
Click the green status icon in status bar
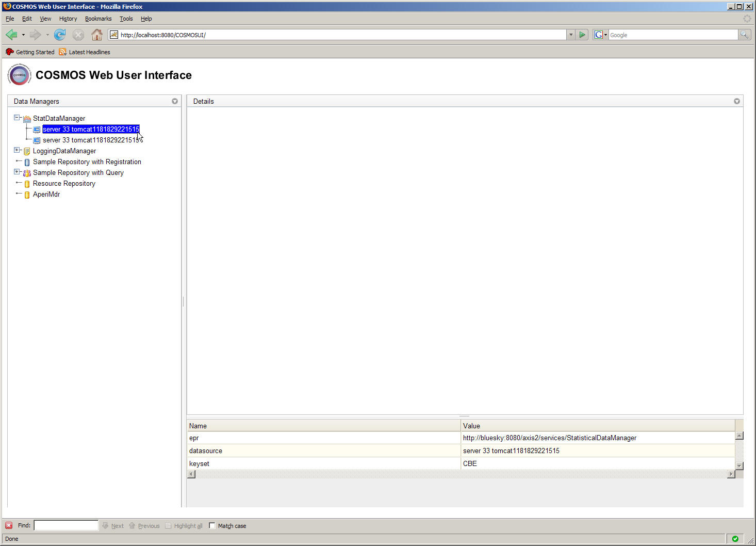[735, 539]
